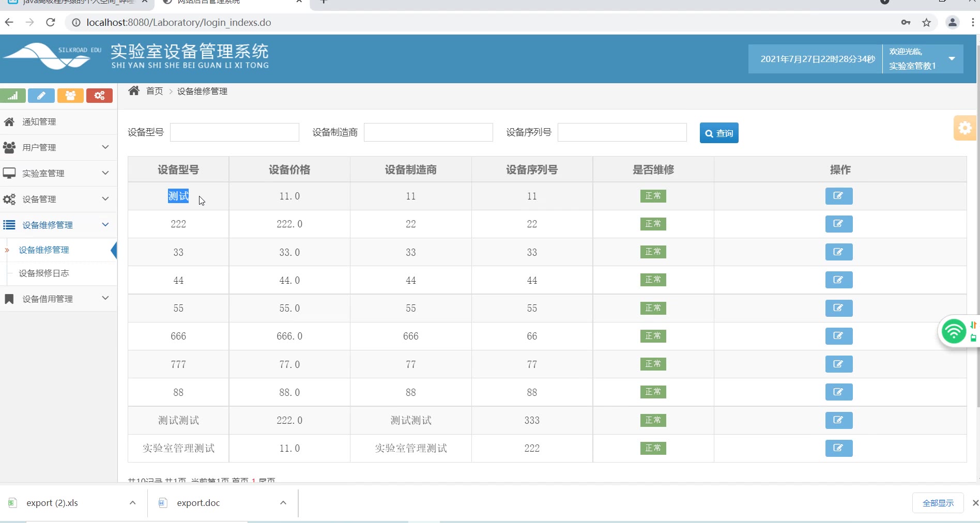Open the orange settings gear panel
Viewport: 980px width, 523px height.
pos(964,128)
